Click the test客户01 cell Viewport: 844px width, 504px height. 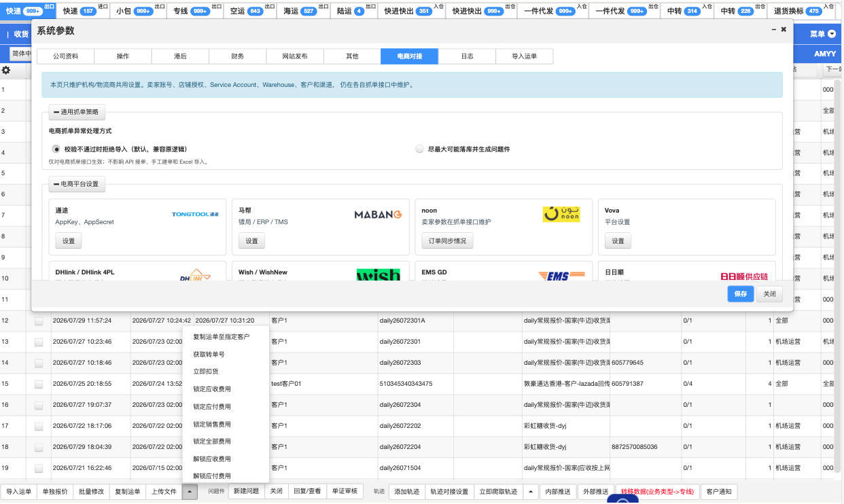286,384
